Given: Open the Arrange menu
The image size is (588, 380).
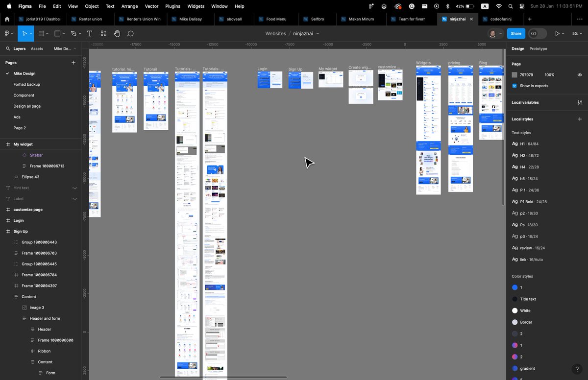Looking at the screenshot, I should coord(129,6).
